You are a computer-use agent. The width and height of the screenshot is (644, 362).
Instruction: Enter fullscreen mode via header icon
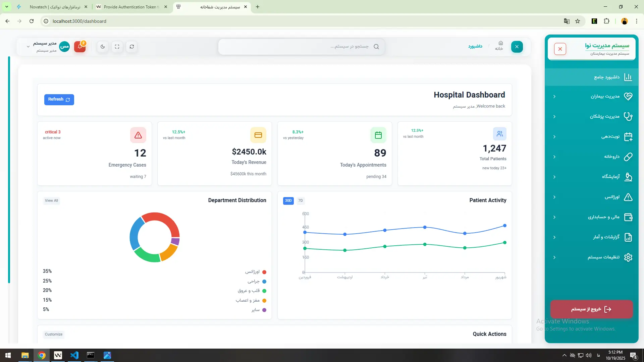pyautogui.click(x=117, y=47)
